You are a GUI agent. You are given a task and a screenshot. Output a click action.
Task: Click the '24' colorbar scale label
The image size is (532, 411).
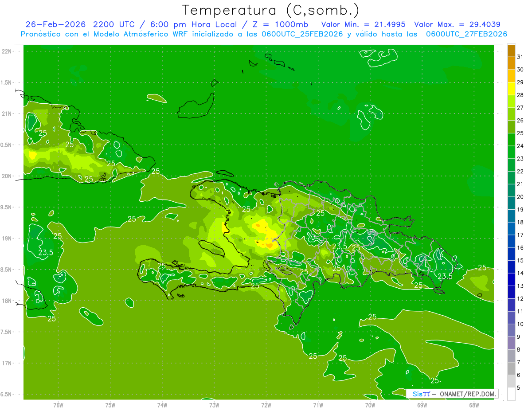(x=520, y=146)
